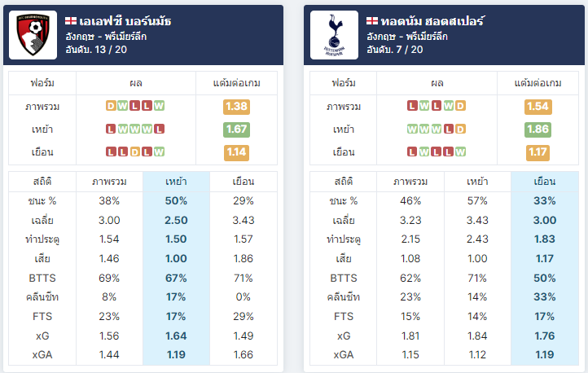Image resolution: width=588 pixels, height=373 pixels.
Task: Click Bournemouth 1.38 points-per-game badge
Action: pyautogui.click(x=236, y=107)
